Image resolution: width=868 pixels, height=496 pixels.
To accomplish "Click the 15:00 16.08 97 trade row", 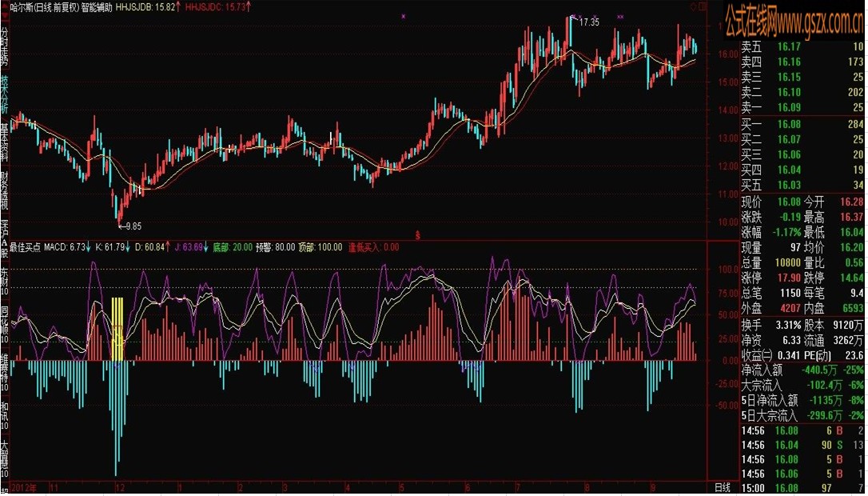I will pyautogui.click(x=802, y=488).
